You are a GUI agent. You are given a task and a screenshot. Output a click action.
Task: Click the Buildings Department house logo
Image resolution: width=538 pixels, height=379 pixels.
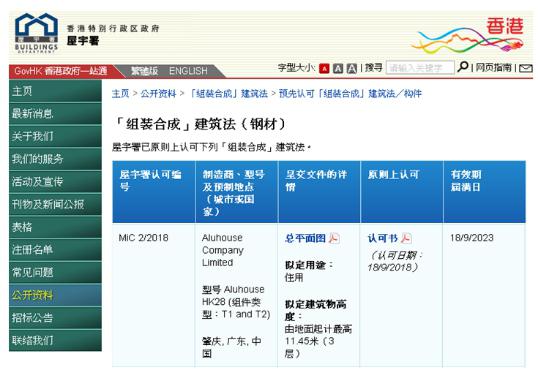coord(36,33)
